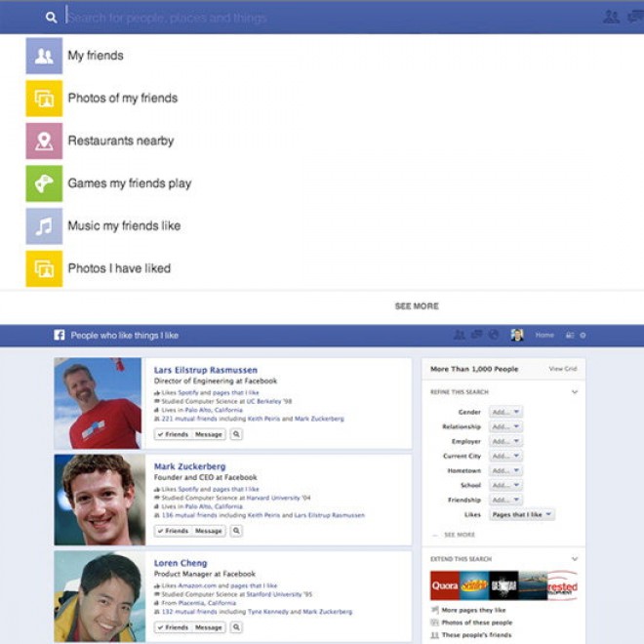The image size is (644, 644).
Task: Open the Relationship Add dropdown
Action: (506, 426)
